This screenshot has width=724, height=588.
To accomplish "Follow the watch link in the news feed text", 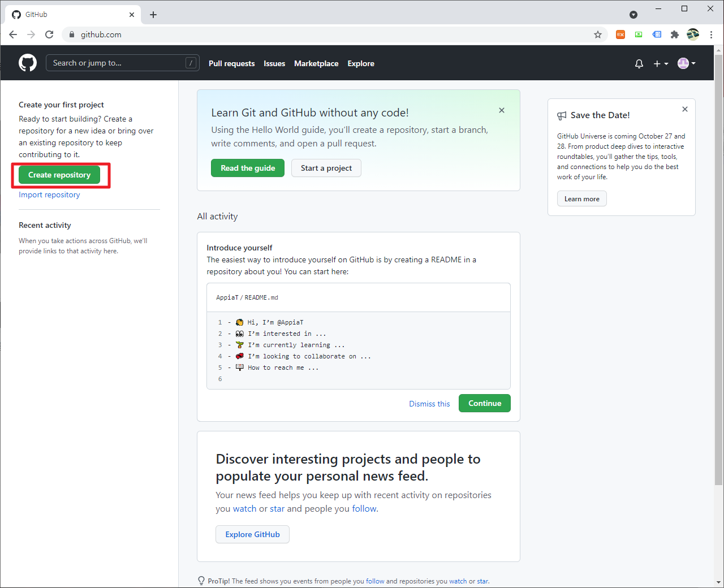I will point(244,508).
